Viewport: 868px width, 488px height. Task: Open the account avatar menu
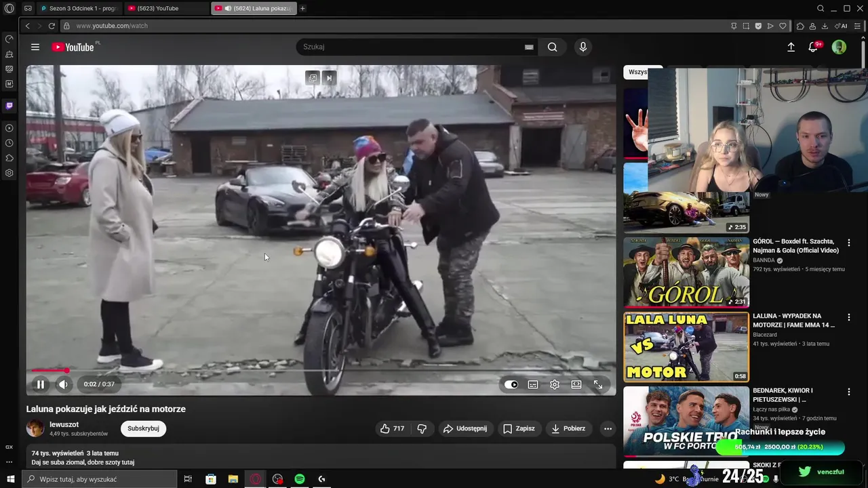pos(839,47)
